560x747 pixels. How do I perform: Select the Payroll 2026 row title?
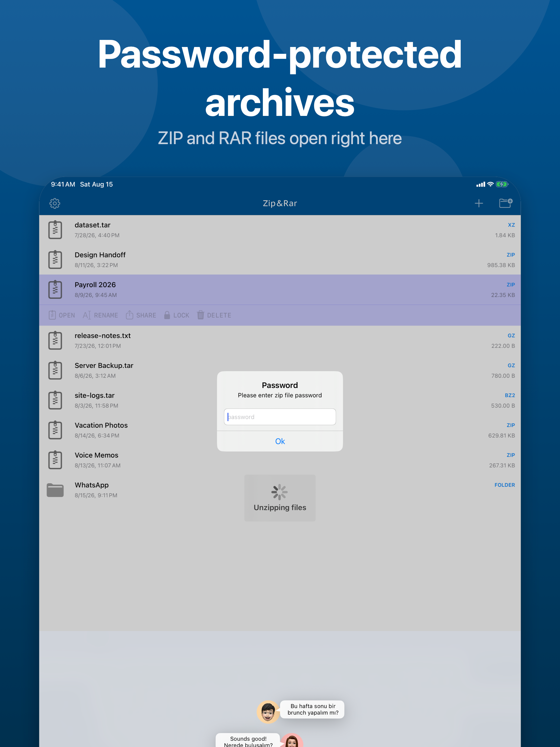[x=95, y=285]
